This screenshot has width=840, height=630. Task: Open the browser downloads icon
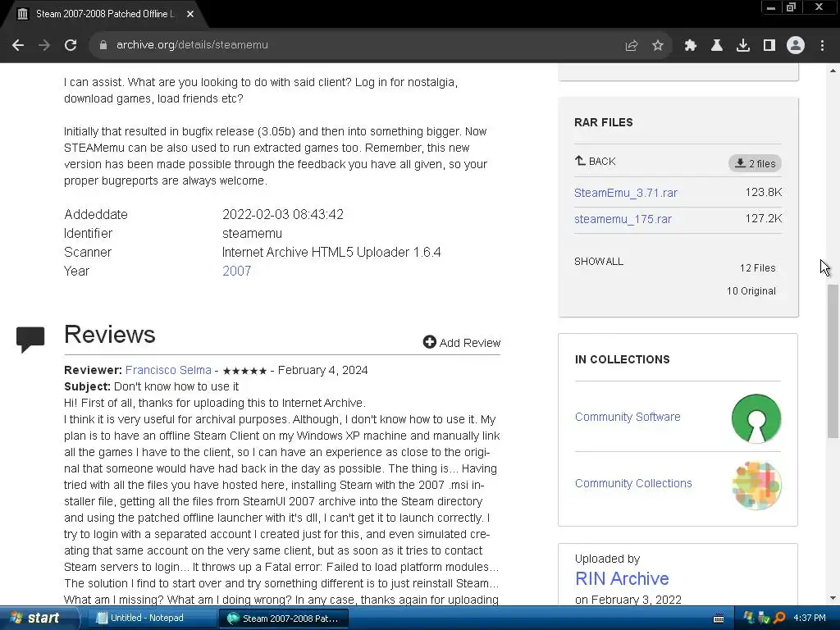tap(743, 46)
